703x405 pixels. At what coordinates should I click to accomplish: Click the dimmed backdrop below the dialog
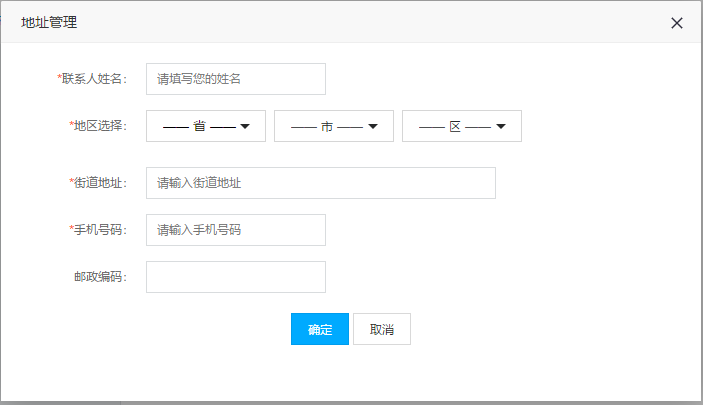click(x=400, y=402)
